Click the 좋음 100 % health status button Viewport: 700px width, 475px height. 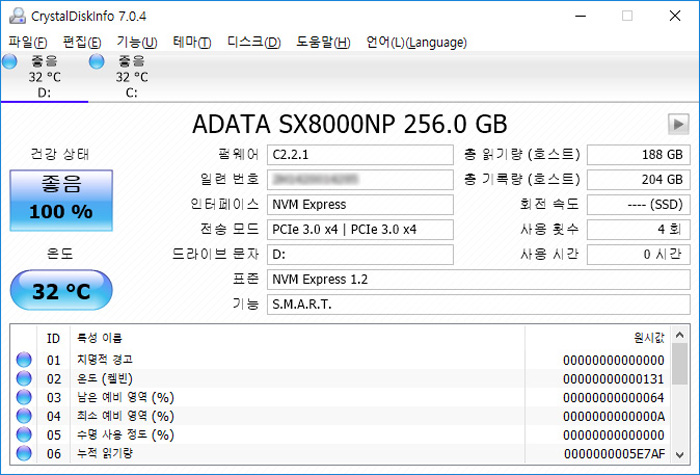click(61, 200)
